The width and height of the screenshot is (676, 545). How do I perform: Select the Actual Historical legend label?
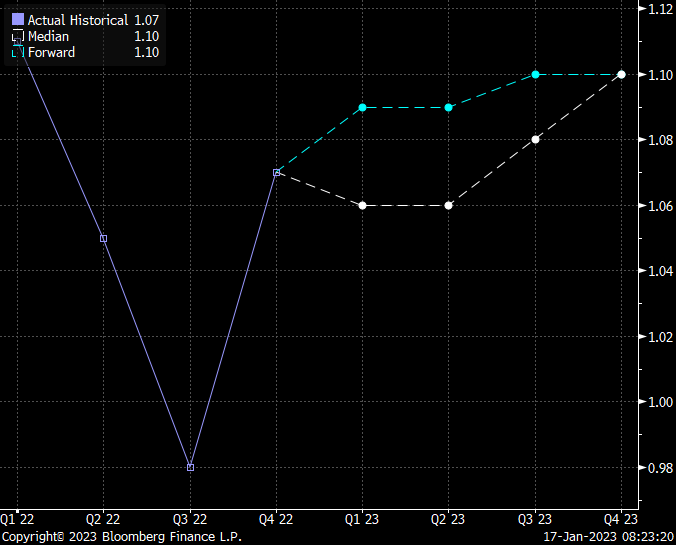coord(77,20)
